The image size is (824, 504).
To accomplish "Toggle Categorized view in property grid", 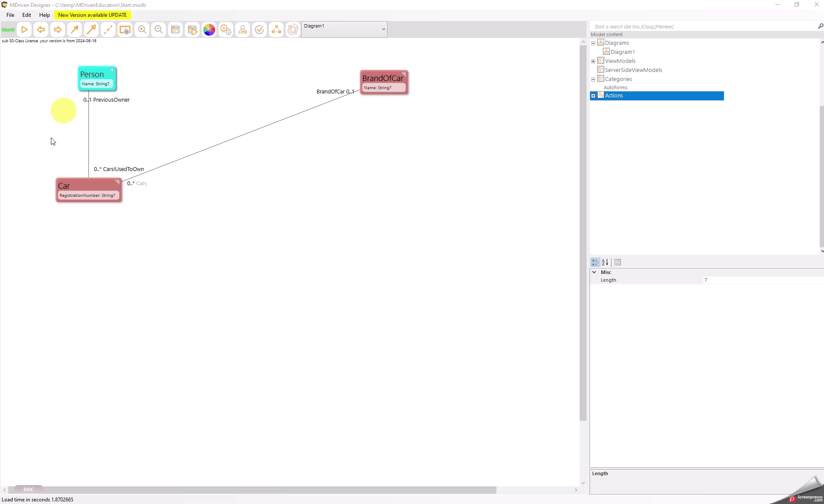I will coord(595,262).
